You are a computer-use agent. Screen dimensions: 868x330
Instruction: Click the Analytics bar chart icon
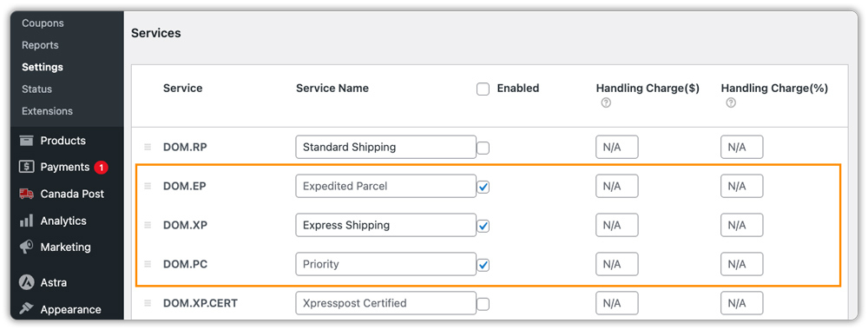tap(27, 221)
